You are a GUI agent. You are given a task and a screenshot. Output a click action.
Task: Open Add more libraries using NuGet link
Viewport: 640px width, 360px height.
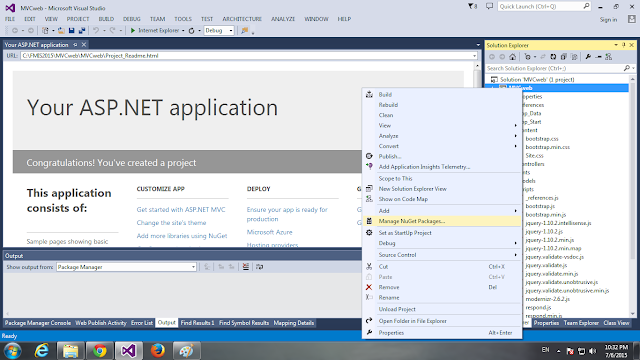(182, 236)
